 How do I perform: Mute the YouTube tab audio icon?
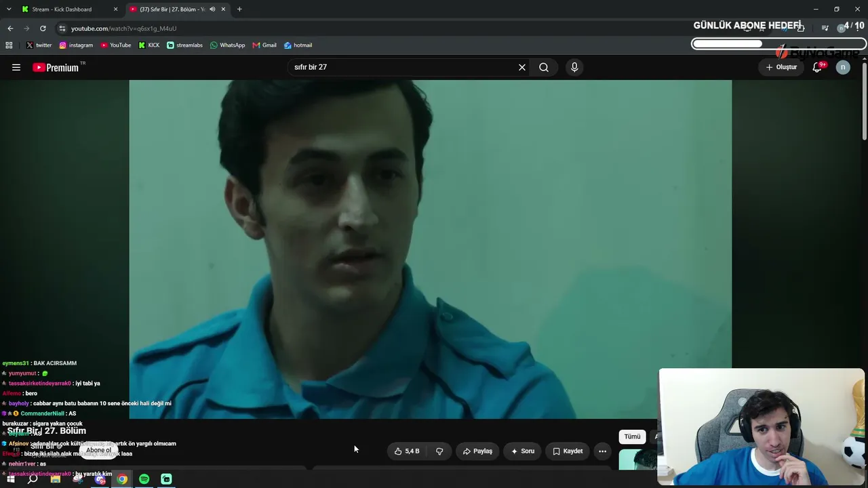(x=212, y=9)
